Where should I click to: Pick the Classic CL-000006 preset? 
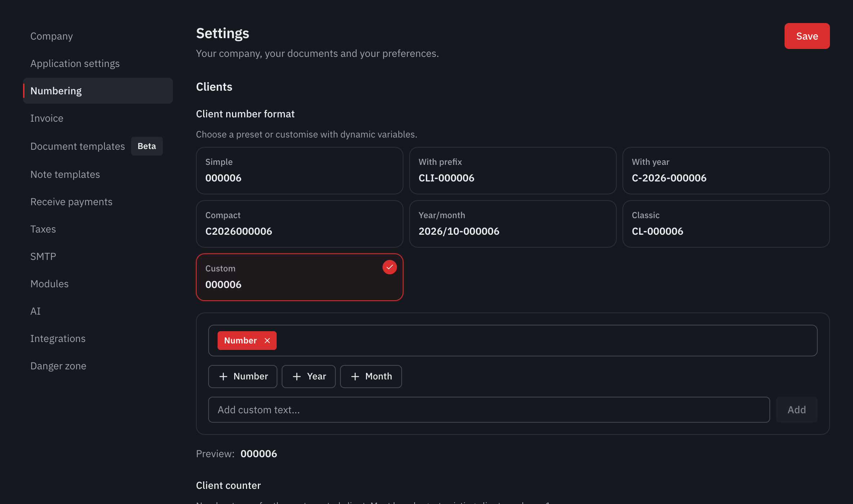pyautogui.click(x=726, y=224)
